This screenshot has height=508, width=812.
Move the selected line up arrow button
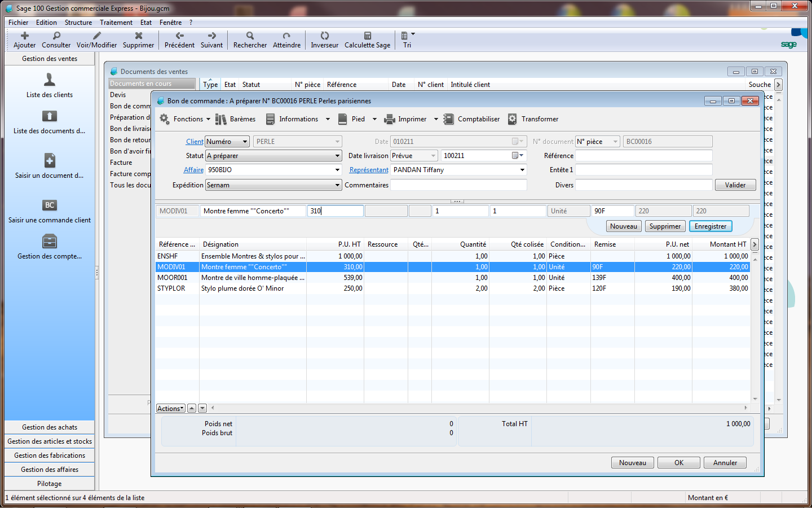coord(192,408)
